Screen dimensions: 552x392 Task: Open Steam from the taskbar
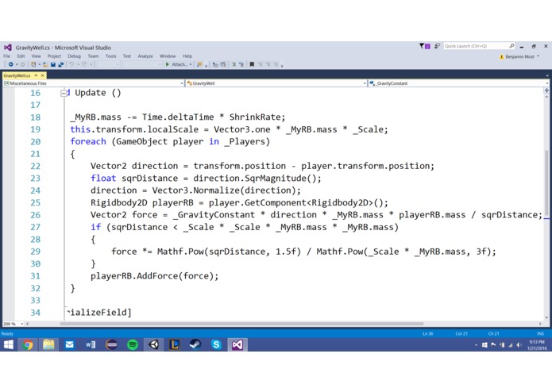tap(195, 345)
